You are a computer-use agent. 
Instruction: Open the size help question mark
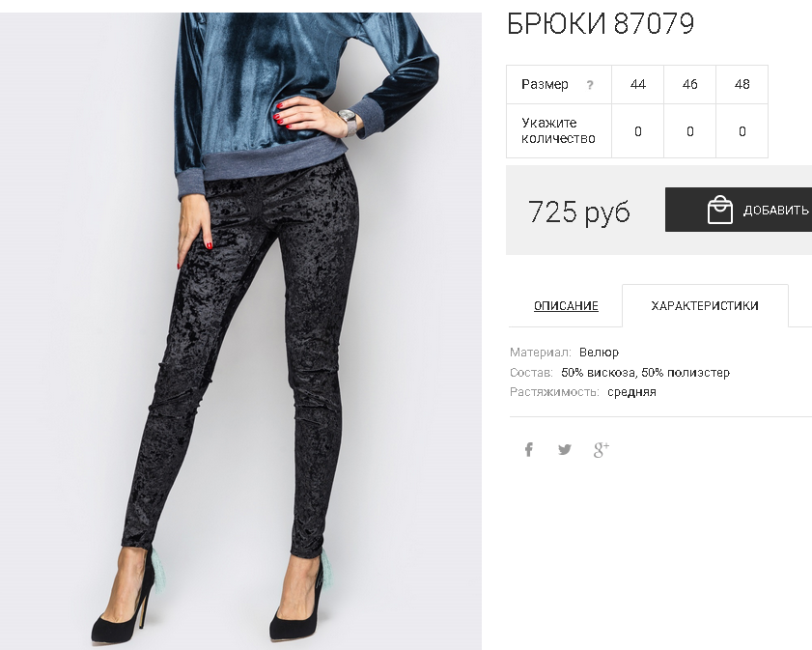(x=590, y=85)
